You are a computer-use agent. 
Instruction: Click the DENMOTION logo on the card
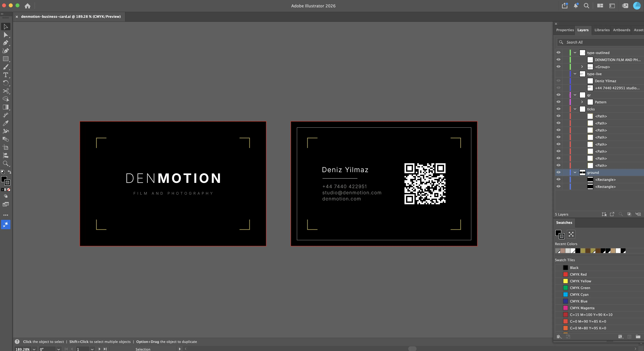click(173, 178)
